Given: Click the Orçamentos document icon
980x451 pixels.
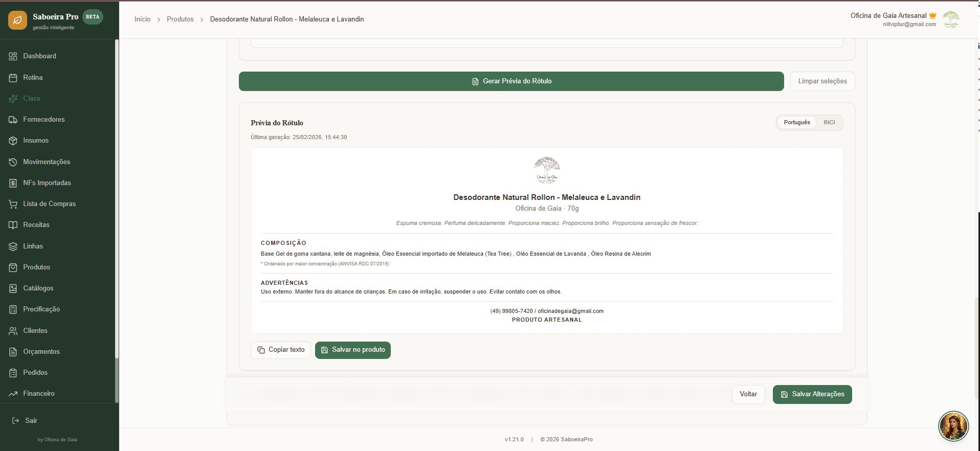Looking at the screenshot, I should click(x=13, y=352).
